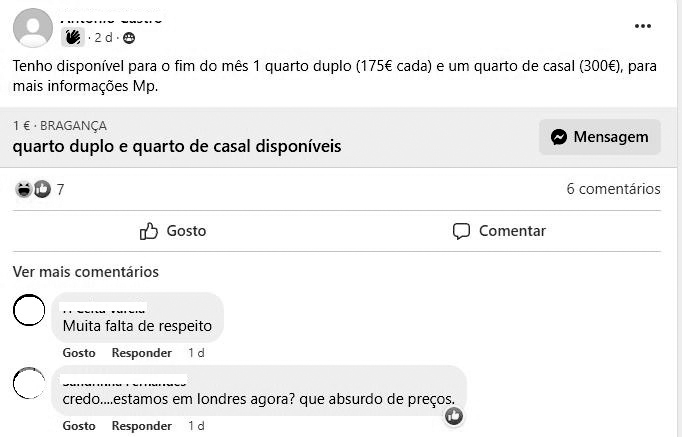Click Gosto under 'Muita falta de respeito'
This screenshot has width=682, height=437.
click(x=79, y=353)
